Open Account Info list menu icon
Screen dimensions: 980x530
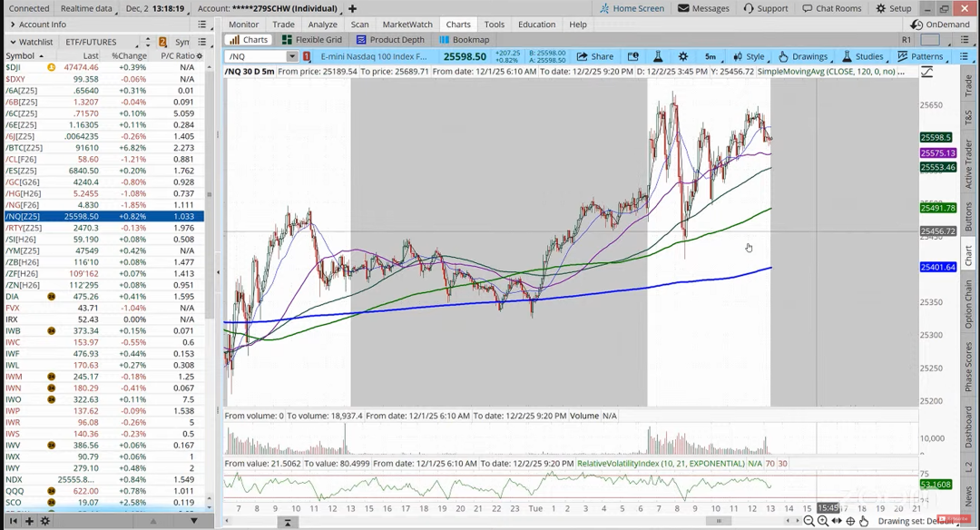click(x=201, y=25)
